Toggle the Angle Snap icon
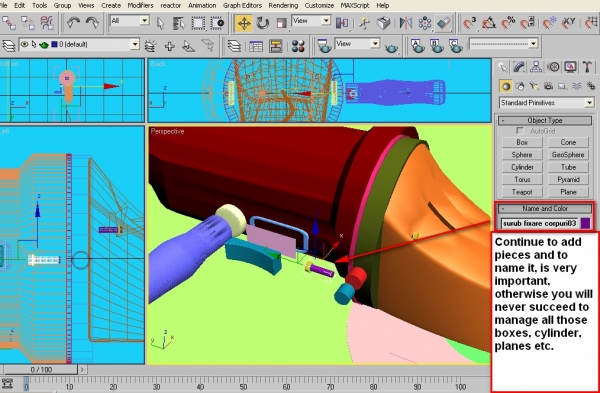 click(489, 23)
